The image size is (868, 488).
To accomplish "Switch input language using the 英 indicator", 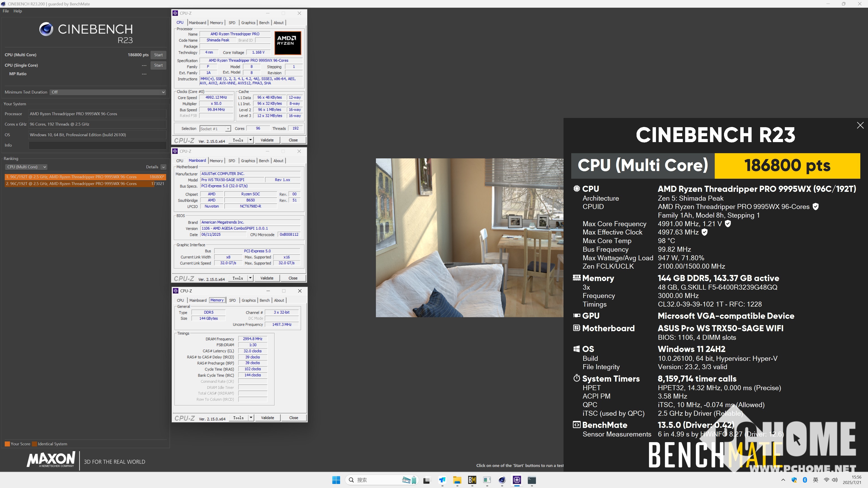I will pyautogui.click(x=815, y=480).
